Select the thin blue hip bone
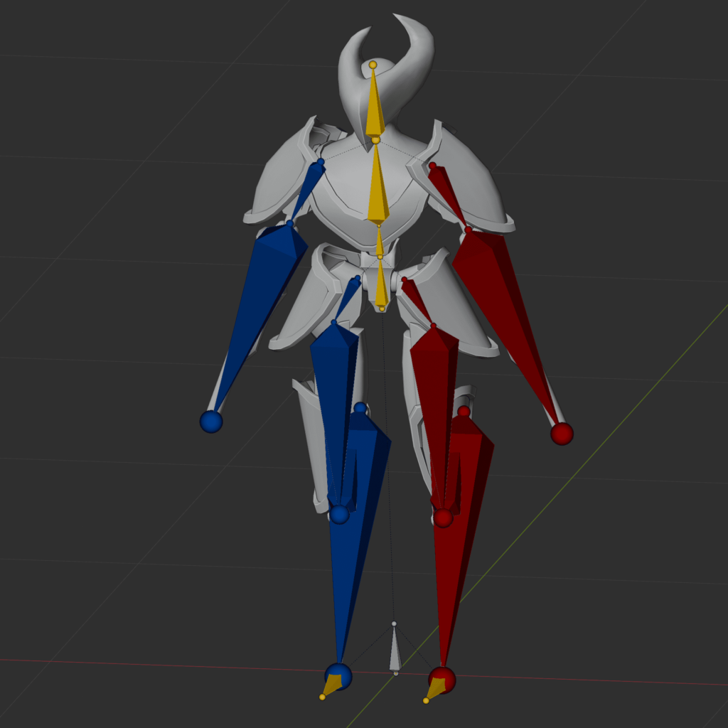The height and width of the screenshot is (728, 728). (x=346, y=299)
